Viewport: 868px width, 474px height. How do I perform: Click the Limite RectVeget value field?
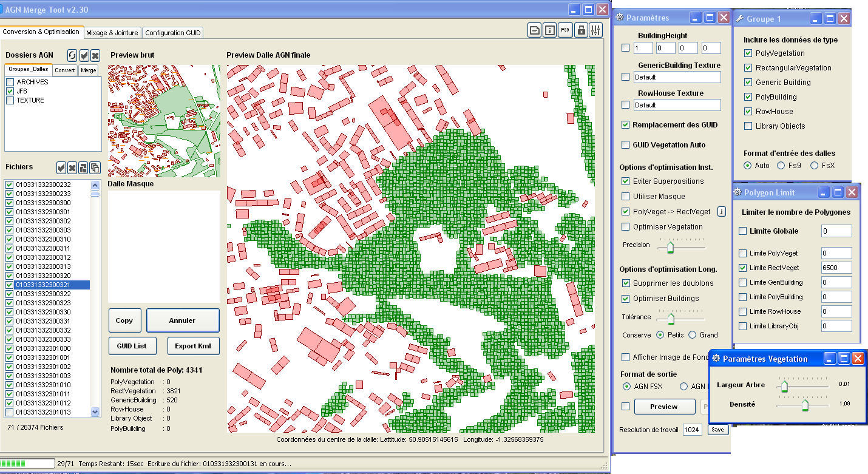coord(836,268)
